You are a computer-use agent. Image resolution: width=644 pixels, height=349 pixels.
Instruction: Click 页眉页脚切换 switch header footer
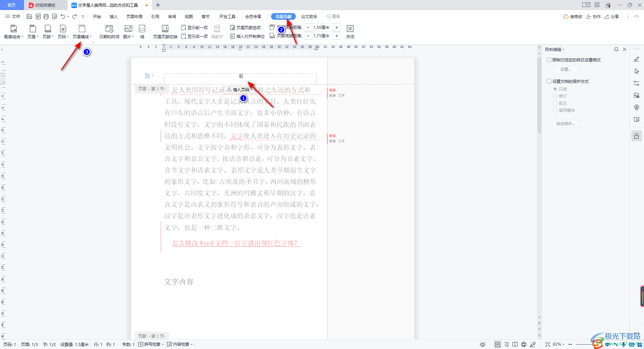tap(165, 32)
